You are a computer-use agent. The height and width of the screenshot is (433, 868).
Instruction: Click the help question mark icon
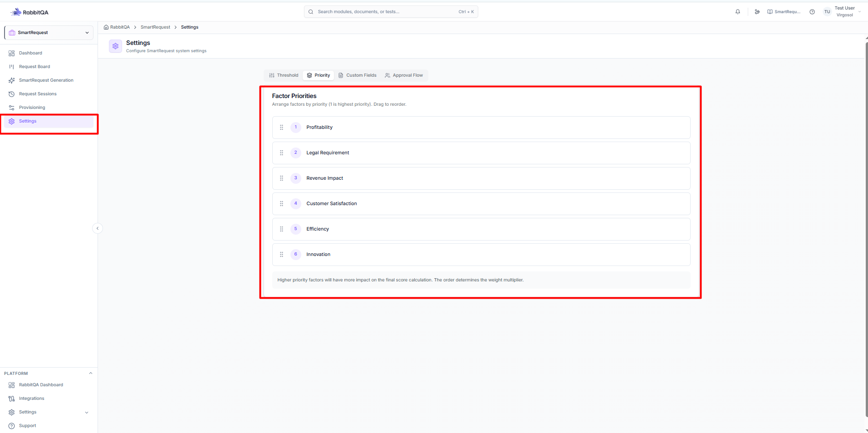812,12
